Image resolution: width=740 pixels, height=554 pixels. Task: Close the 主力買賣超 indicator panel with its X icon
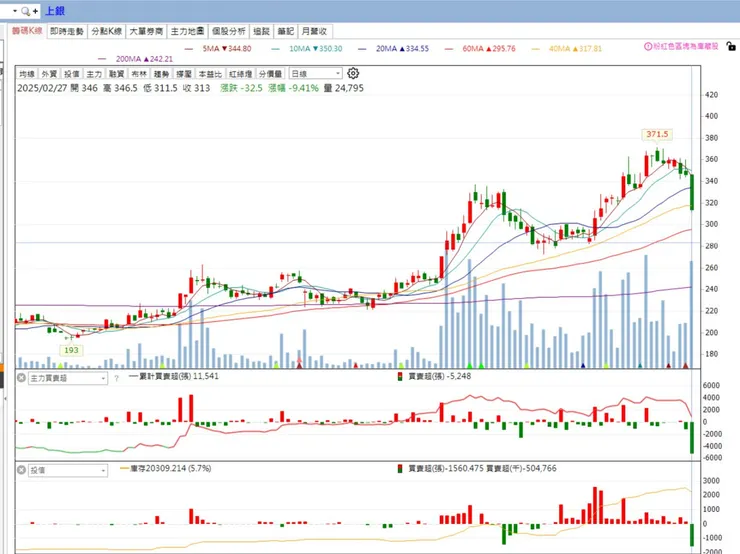[21, 378]
